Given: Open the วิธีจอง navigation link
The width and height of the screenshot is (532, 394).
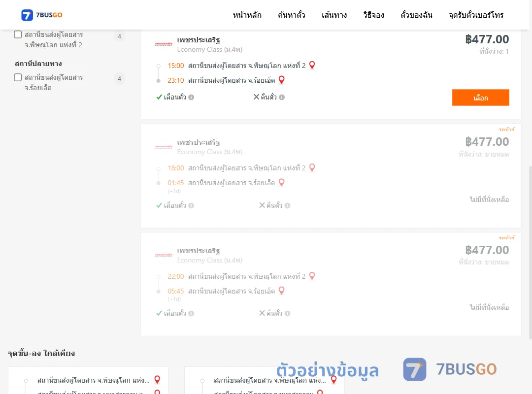Looking at the screenshot, I should click(373, 15).
